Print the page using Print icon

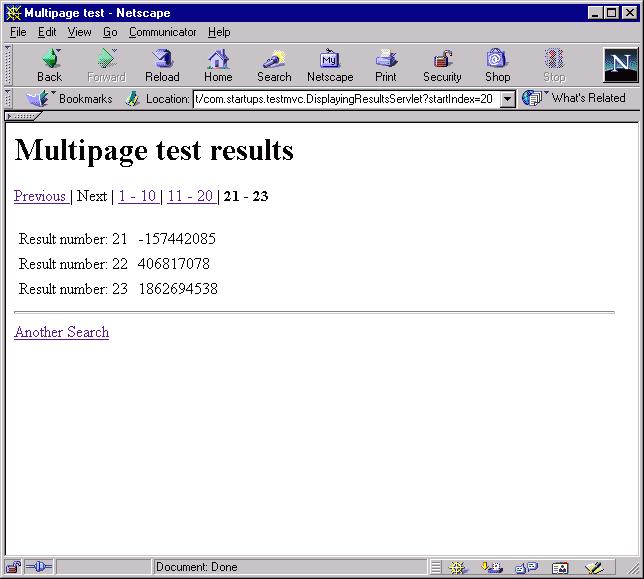click(x=386, y=65)
